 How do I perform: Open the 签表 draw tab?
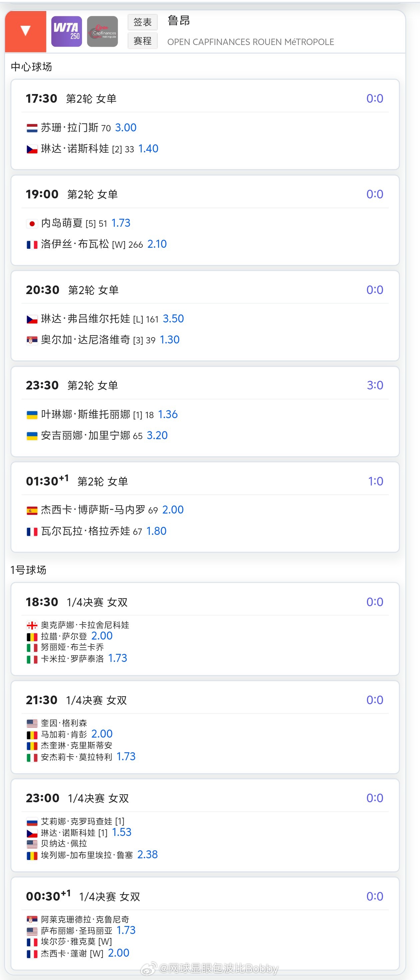pos(143,22)
